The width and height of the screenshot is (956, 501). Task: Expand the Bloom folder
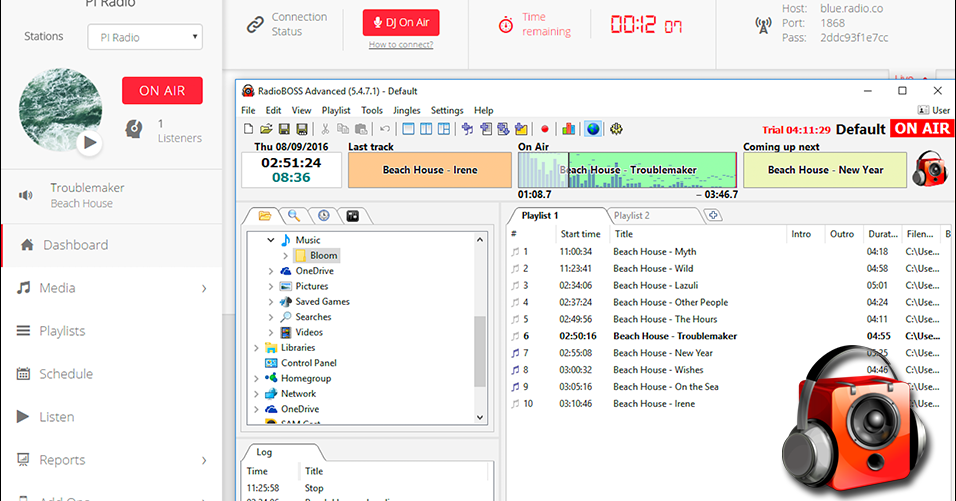[285, 255]
